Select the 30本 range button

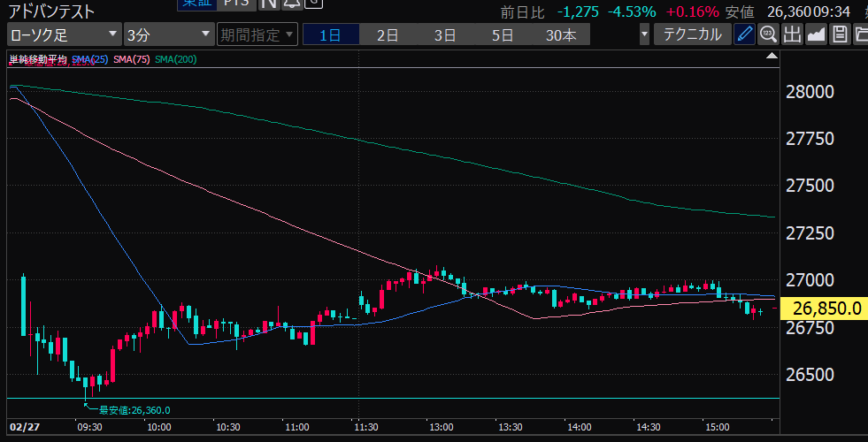tap(560, 35)
